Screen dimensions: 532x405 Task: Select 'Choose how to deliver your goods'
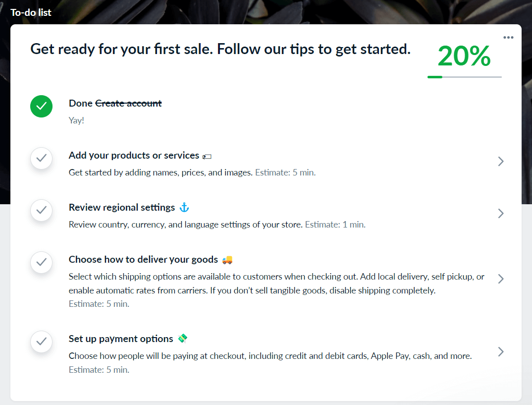click(143, 259)
